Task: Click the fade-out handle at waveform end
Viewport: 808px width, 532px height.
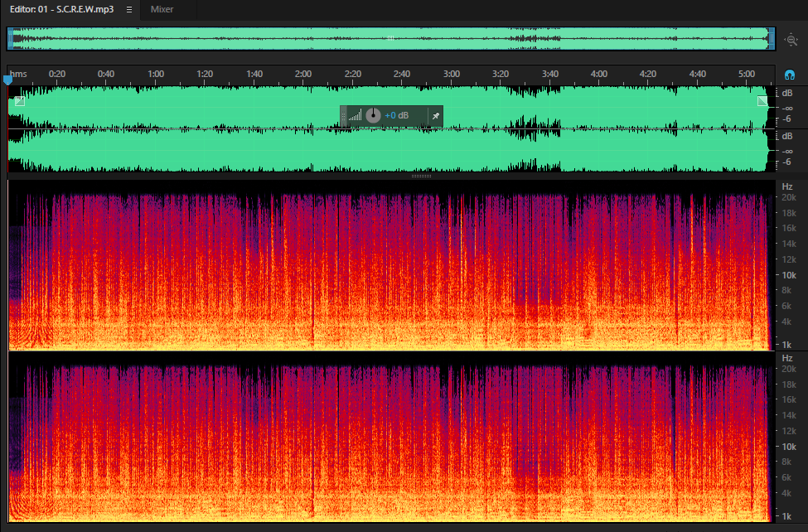Action: coord(762,101)
